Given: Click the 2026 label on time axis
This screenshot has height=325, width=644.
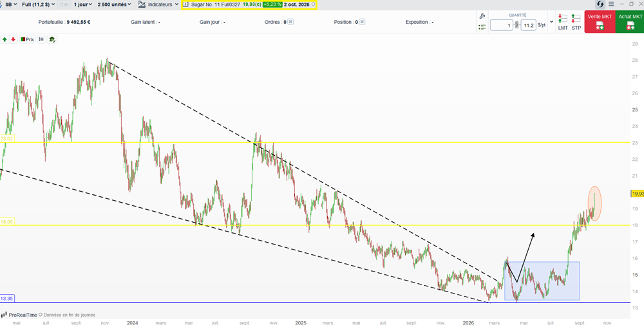Looking at the screenshot, I should [469, 322].
